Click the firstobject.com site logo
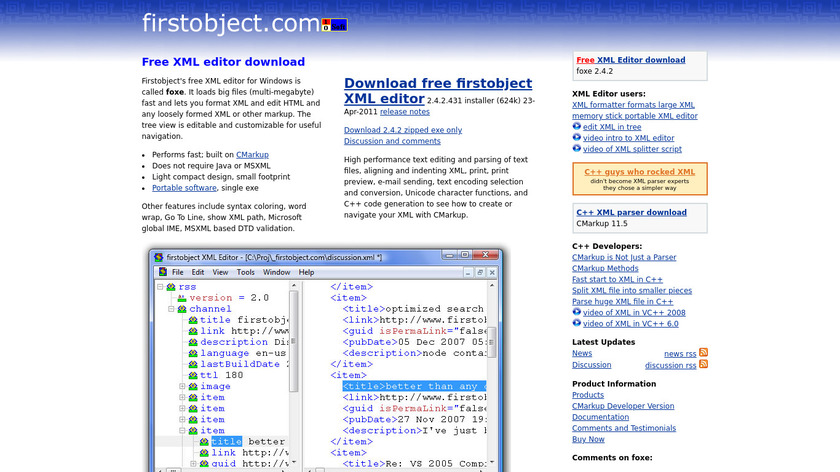 (231, 24)
